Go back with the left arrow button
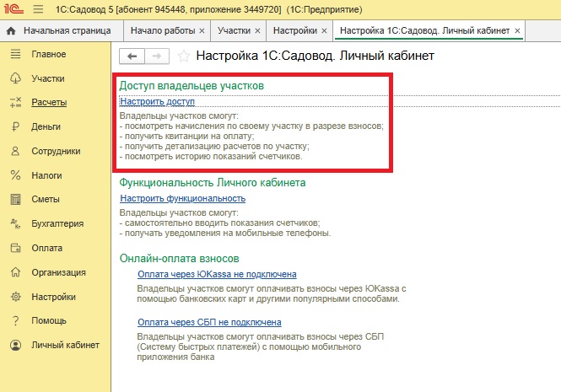 [x=132, y=56]
